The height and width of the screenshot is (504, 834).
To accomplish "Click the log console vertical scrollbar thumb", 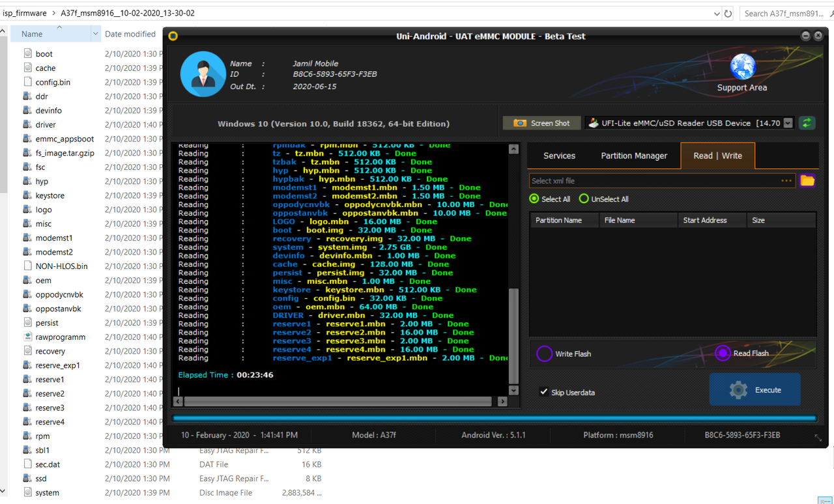I will pyautogui.click(x=513, y=335).
